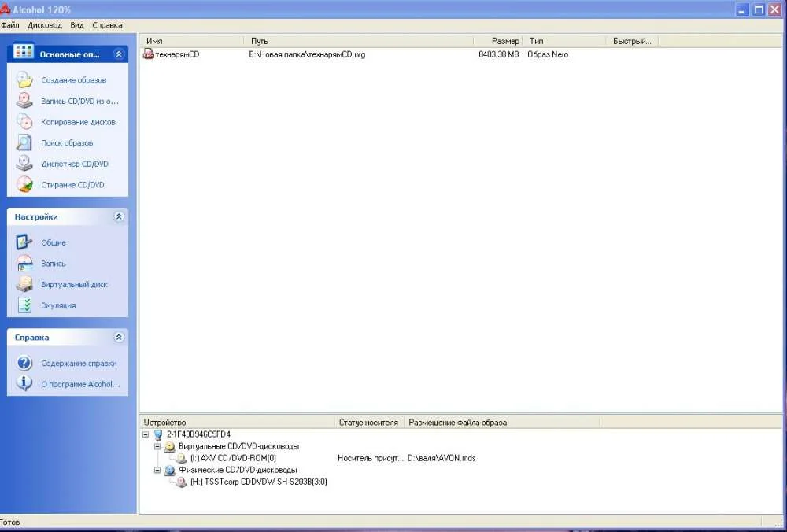This screenshot has width=787, height=532.
Task: Sort by the Размер column header
Action: [x=498, y=41]
